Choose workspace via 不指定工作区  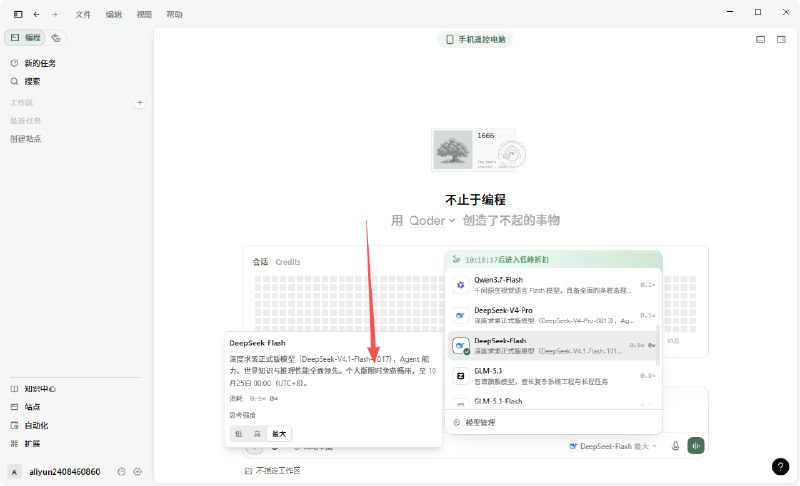tap(272, 471)
